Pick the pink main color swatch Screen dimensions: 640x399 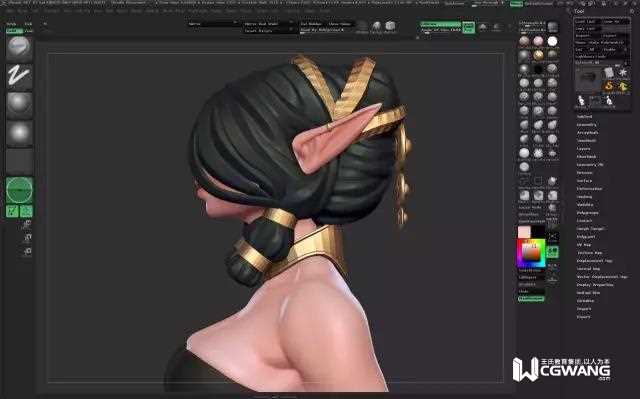click(x=524, y=232)
